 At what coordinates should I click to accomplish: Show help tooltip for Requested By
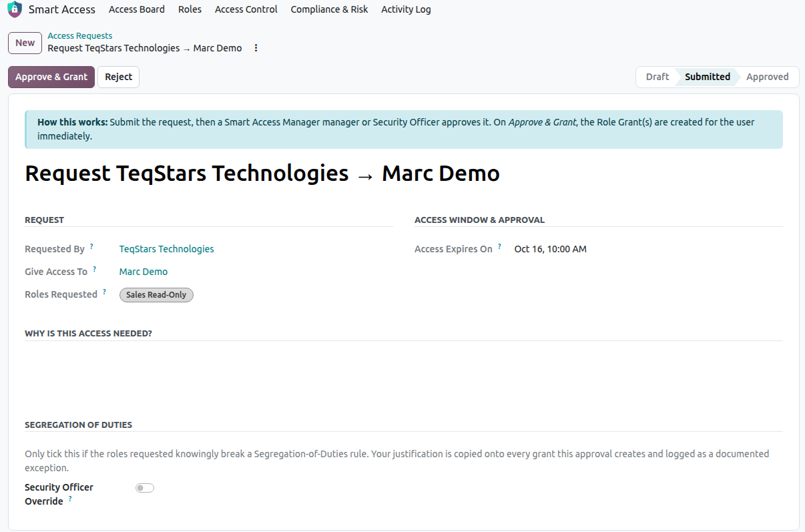(91, 246)
